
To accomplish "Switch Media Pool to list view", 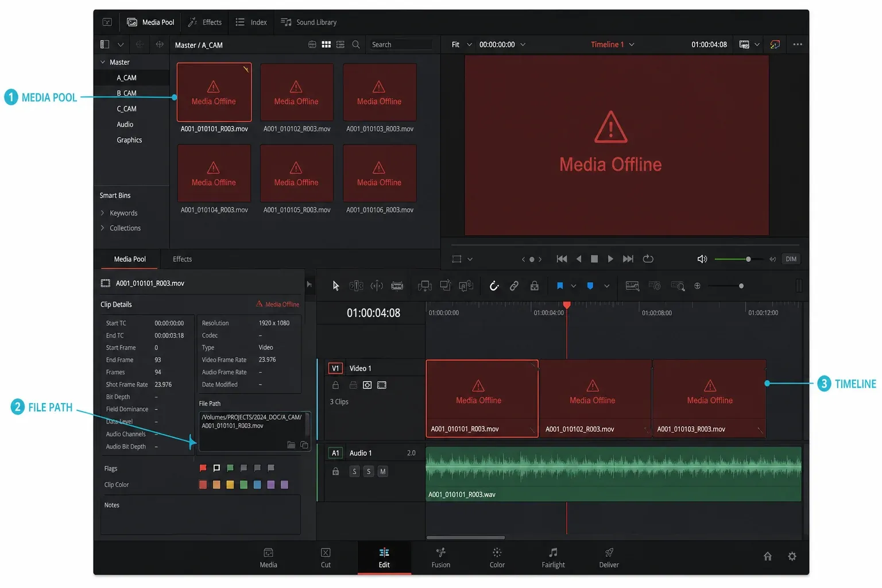I will [341, 44].
